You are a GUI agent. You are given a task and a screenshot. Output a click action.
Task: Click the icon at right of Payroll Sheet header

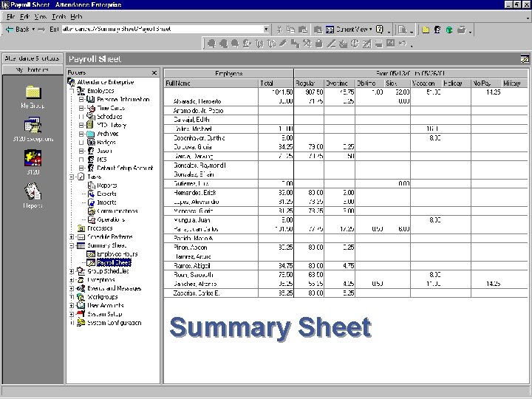coord(525,59)
